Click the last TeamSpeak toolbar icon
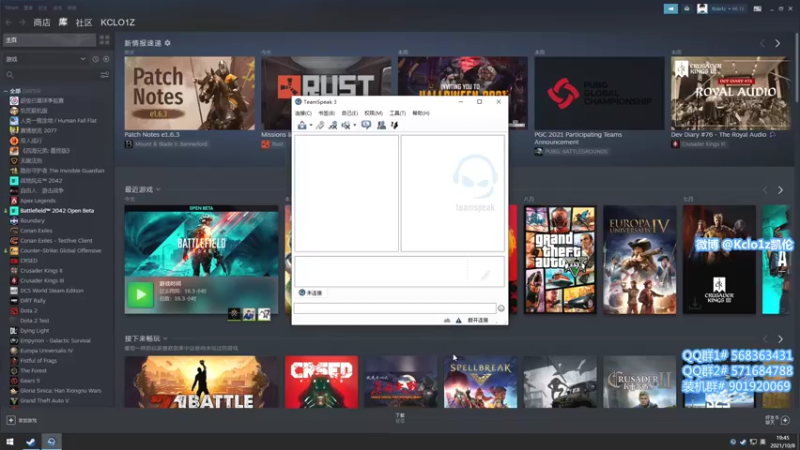800x450 pixels. (x=394, y=125)
